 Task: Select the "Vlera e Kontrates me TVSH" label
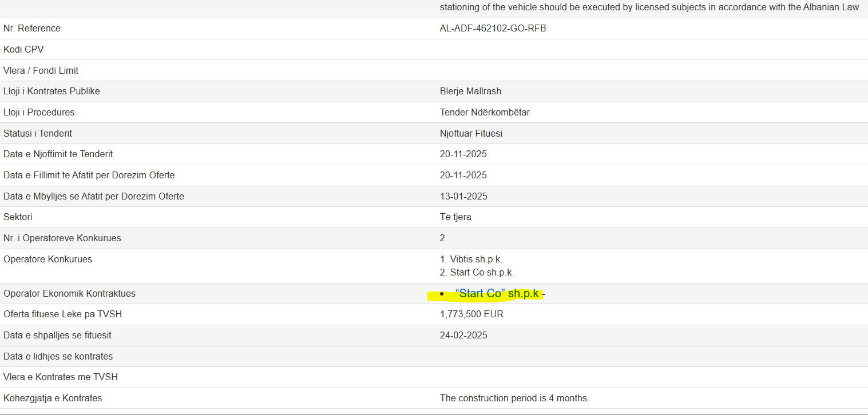pos(61,377)
